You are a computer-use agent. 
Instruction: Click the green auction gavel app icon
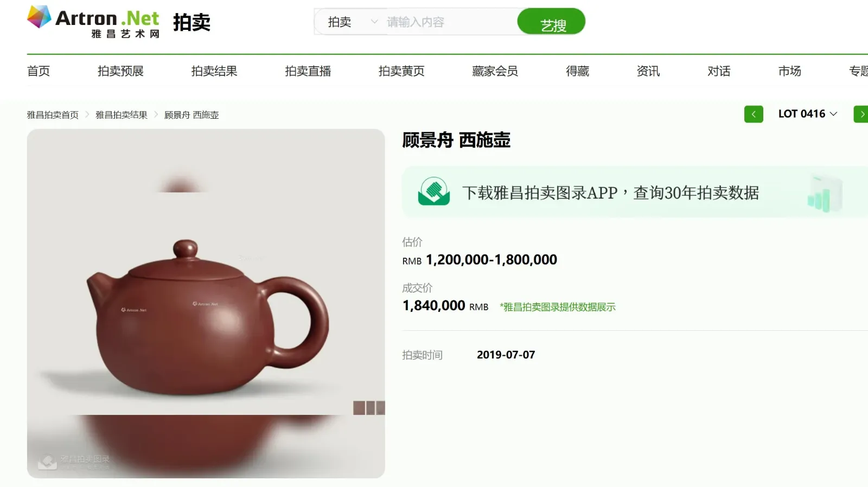(x=434, y=191)
